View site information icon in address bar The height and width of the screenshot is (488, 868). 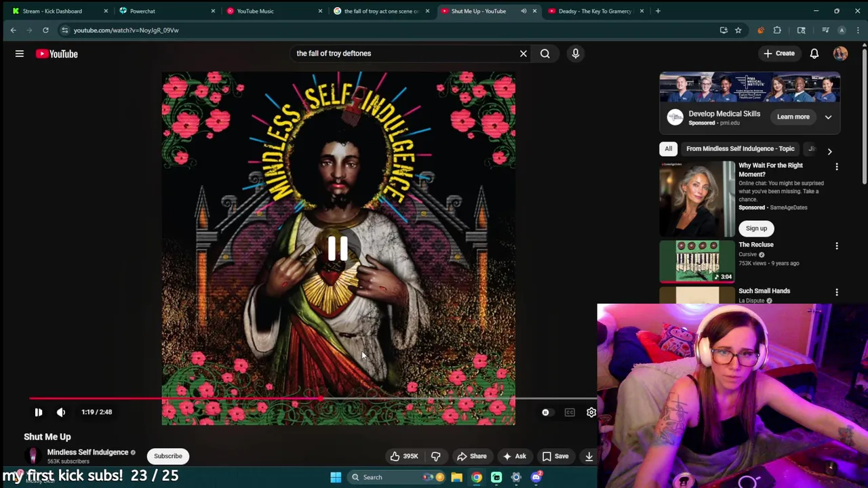pyautogui.click(x=64, y=30)
